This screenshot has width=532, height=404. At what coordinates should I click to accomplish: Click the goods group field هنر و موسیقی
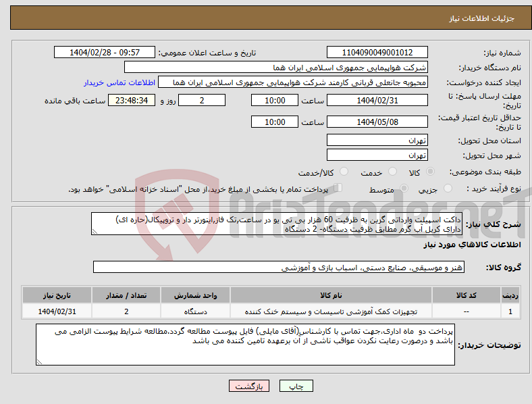tap(279, 267)
